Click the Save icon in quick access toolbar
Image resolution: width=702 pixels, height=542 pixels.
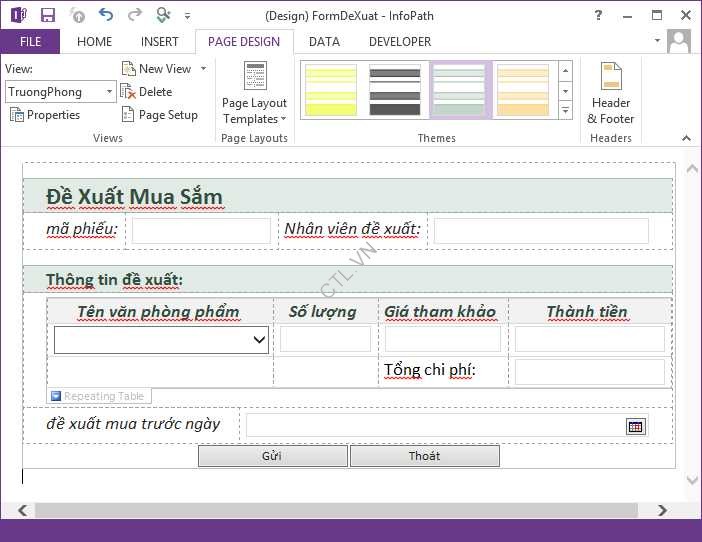48,16
